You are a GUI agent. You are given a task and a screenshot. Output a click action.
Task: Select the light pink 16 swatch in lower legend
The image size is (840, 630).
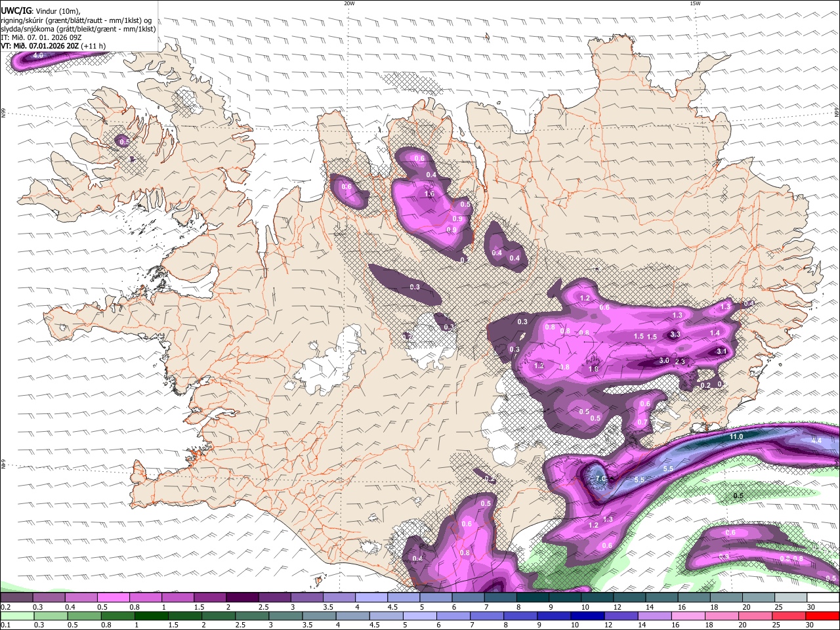pos(688,616)
